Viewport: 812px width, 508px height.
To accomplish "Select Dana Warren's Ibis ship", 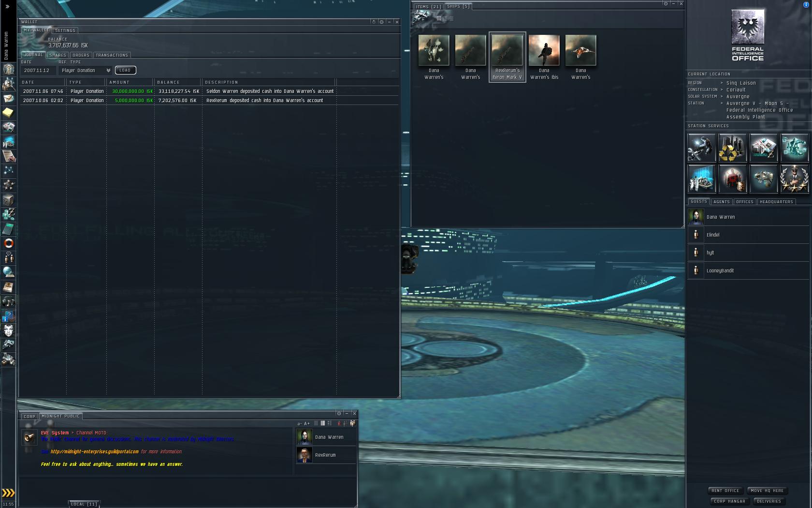I will (544, 57).
